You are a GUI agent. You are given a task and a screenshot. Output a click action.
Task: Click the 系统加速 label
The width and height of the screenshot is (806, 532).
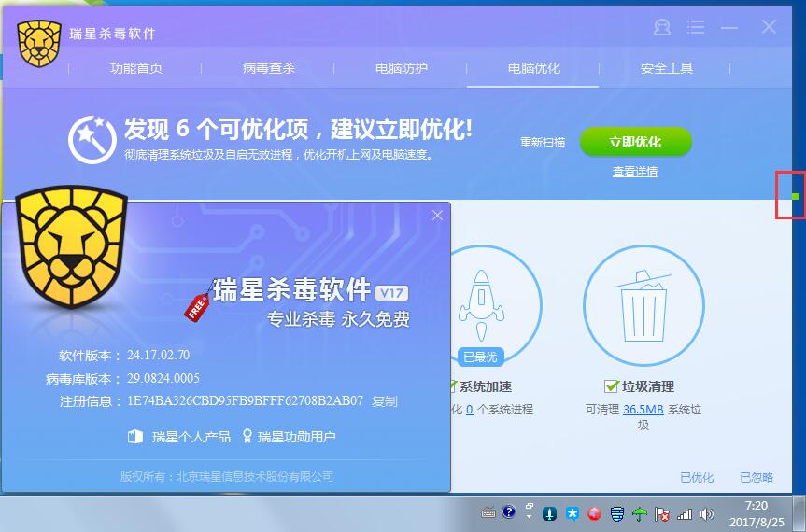tap(486, 386)
